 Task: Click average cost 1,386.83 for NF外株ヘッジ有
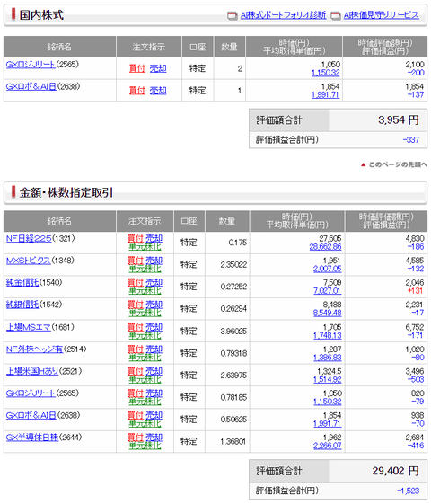click(x=327, y=358)
